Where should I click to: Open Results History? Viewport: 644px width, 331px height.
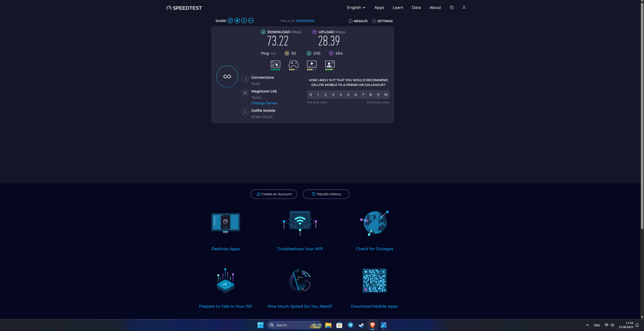pos(326,194)
